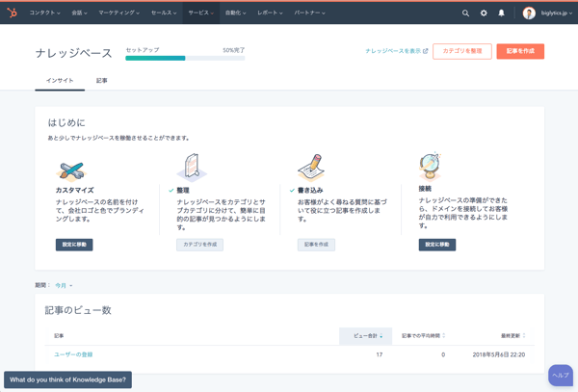
Task: Open the 今月 period dropdown
Action: 64,285
